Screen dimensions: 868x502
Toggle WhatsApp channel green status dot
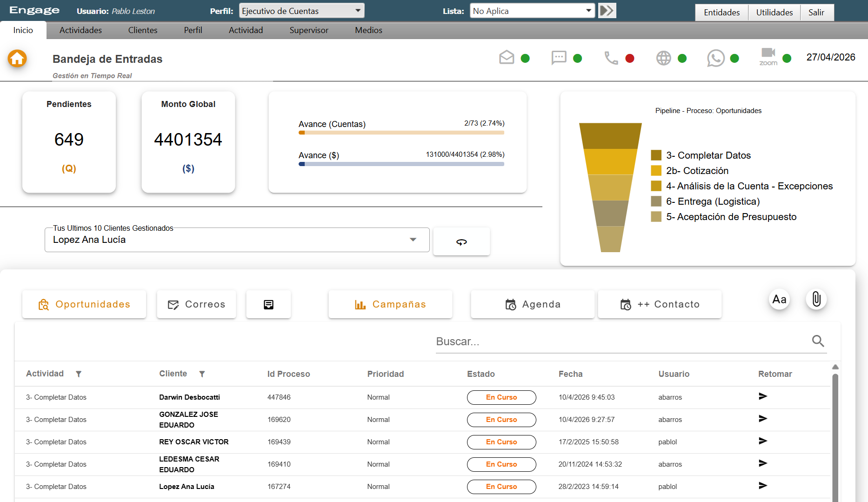[x=734, y=58]
